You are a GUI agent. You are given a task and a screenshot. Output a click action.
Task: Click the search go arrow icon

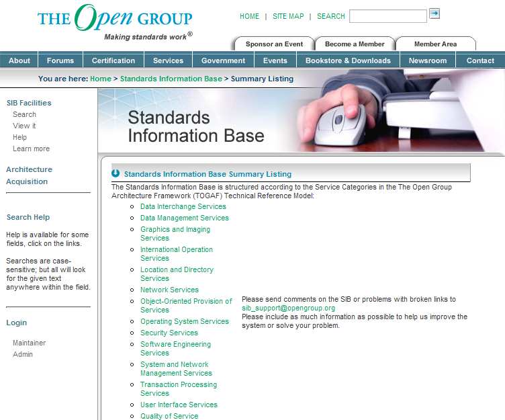click(x=434, y=13)
